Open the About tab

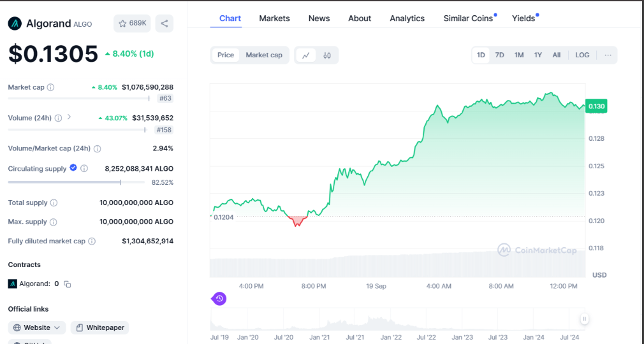coord(360,18)
